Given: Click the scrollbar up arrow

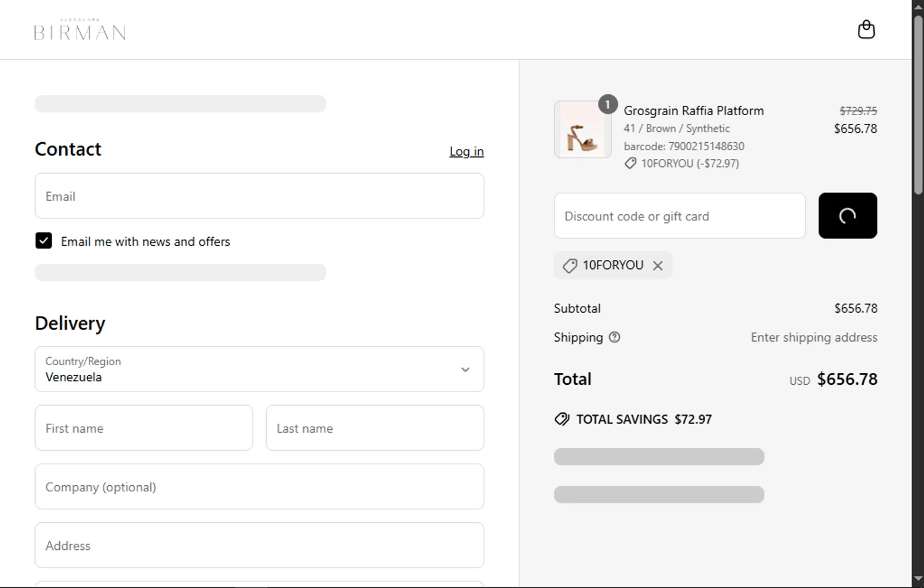Looking at the screenshot, I should (x=918, y=6).
